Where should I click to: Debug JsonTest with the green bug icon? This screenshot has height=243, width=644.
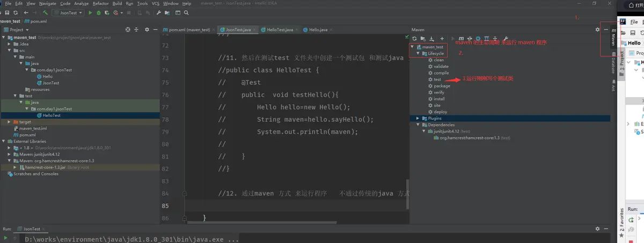pos(98,12)
